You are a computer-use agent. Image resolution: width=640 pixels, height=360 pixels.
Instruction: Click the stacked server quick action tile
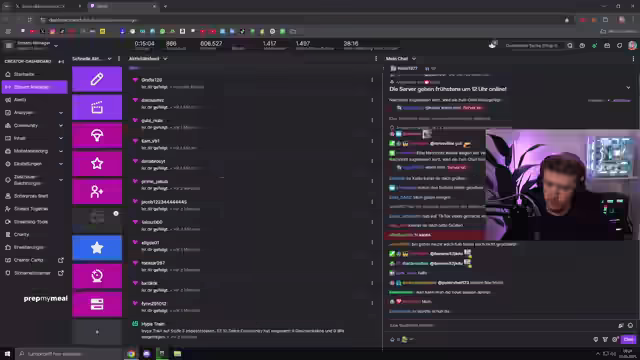point(97,304)
